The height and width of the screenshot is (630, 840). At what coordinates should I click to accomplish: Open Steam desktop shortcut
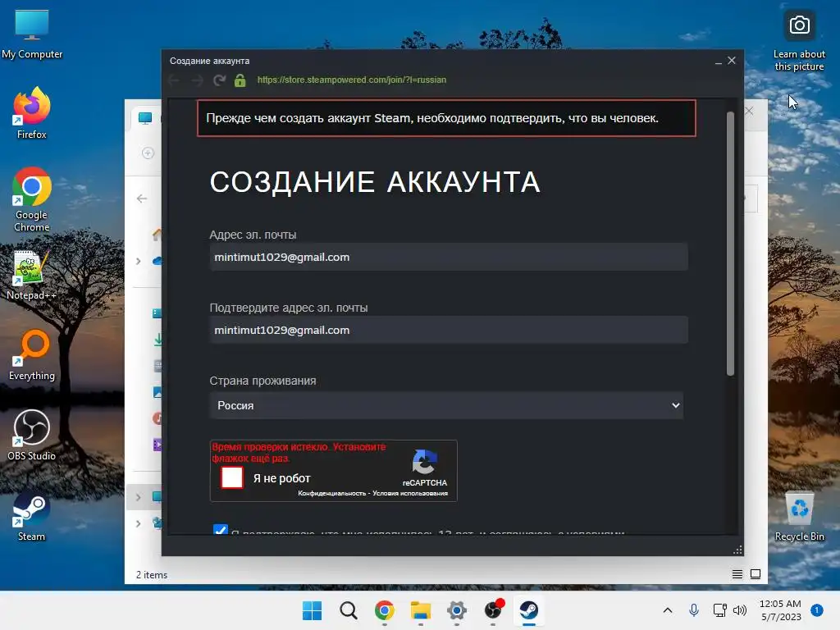[32, 515]
